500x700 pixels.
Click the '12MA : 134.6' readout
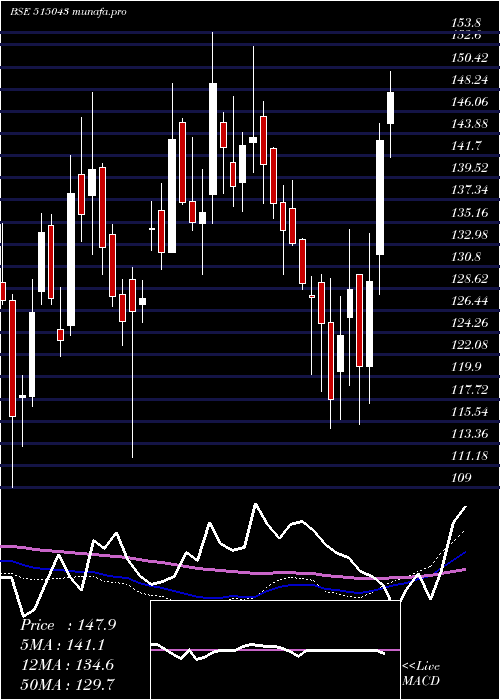point(67,665)
